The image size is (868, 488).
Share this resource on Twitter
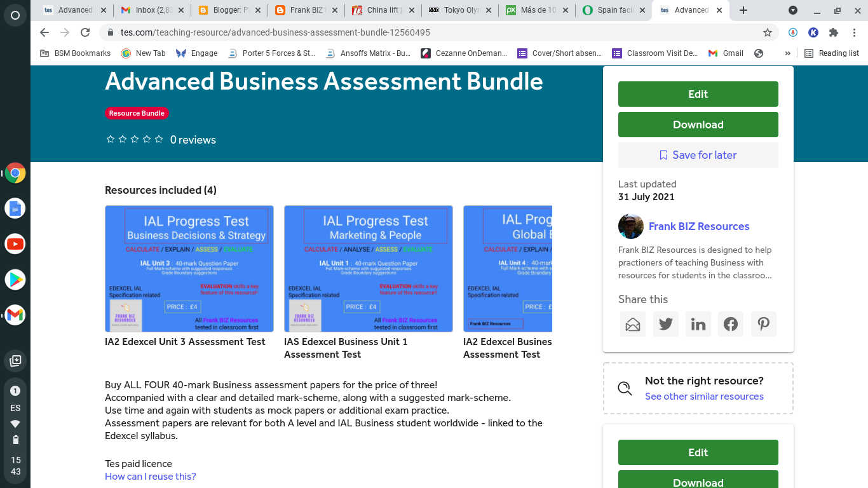tap(665, 324)
